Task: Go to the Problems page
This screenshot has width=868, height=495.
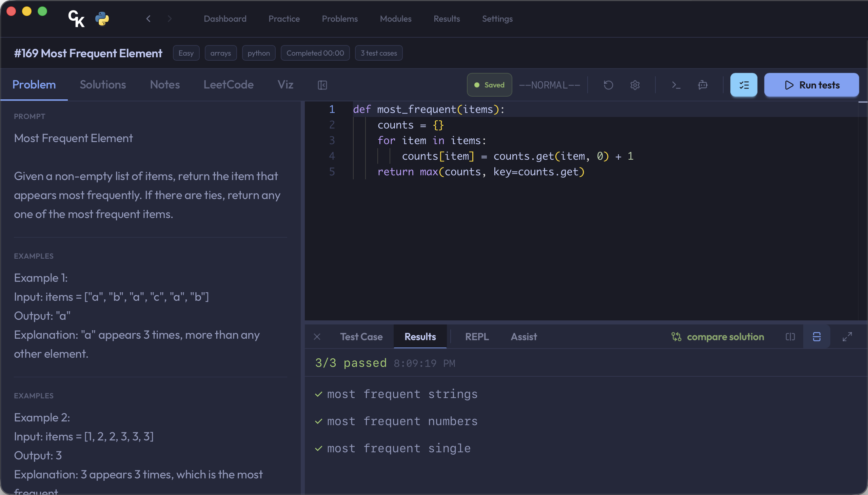Action: [x=340, y=19]
